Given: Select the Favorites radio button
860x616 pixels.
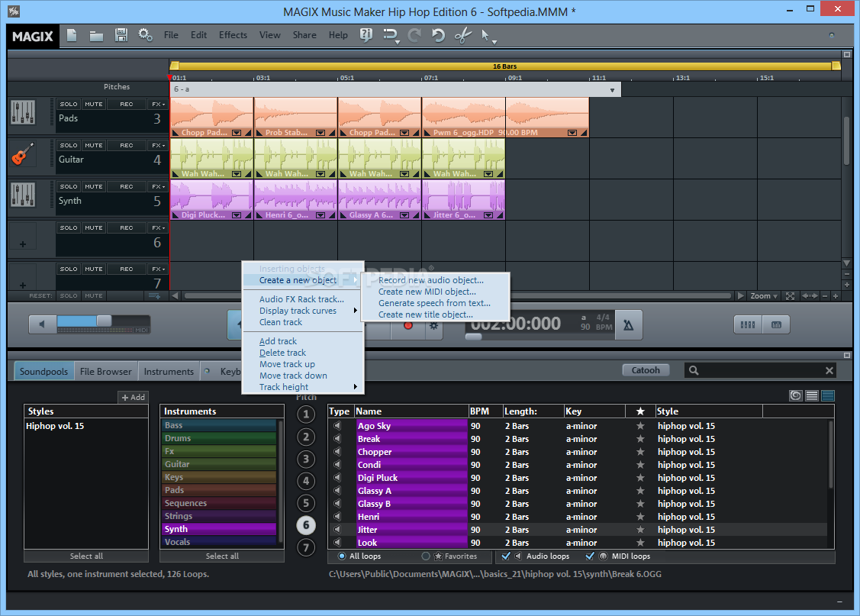Looking at the screenshot, I should (x=426, y=556).
